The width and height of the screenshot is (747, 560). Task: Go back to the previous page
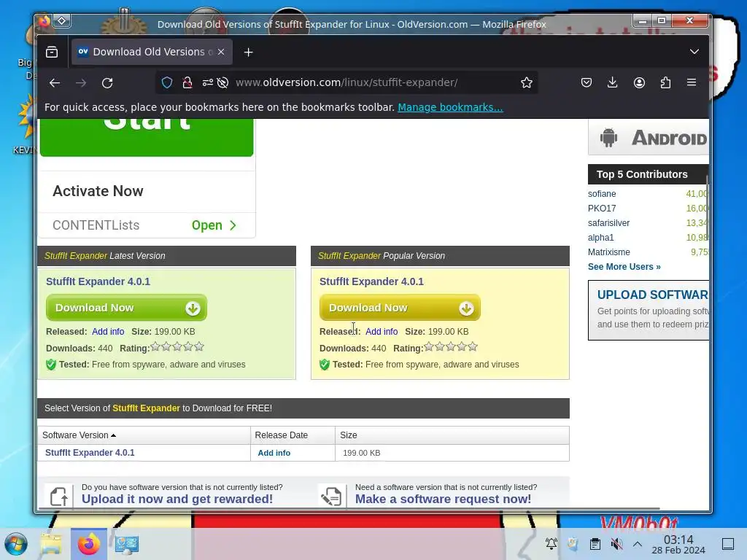point(55,83)
